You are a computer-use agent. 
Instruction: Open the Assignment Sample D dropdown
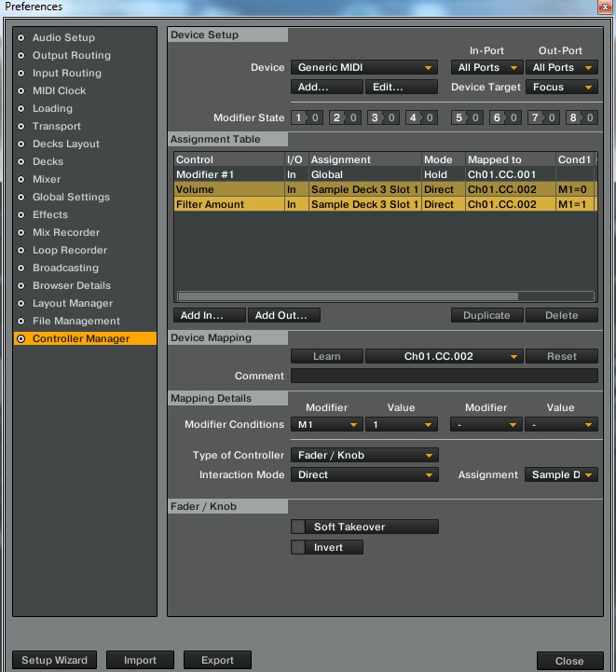coord(561,474)
